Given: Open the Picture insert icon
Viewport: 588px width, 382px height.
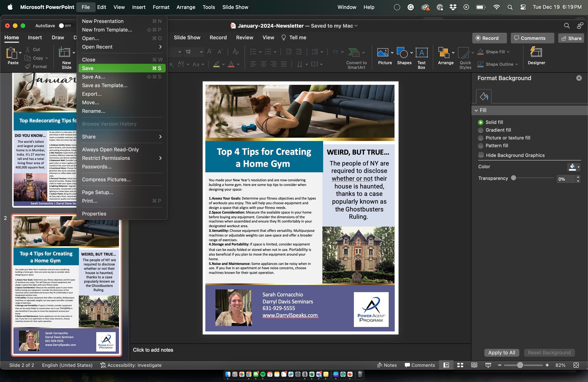Looking at the screenshot, I should (382, 53).
